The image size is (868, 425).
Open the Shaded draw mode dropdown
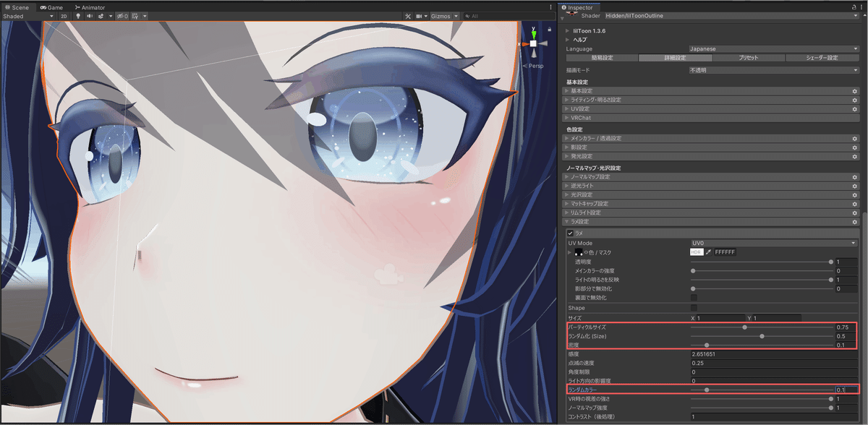[28, 16]
